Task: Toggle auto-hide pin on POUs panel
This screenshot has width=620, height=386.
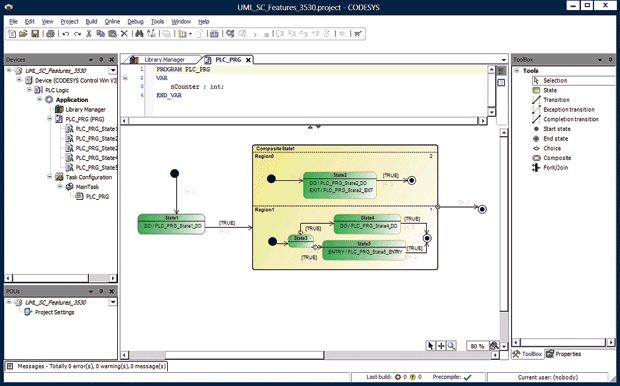Action: [x=101, y=291]
